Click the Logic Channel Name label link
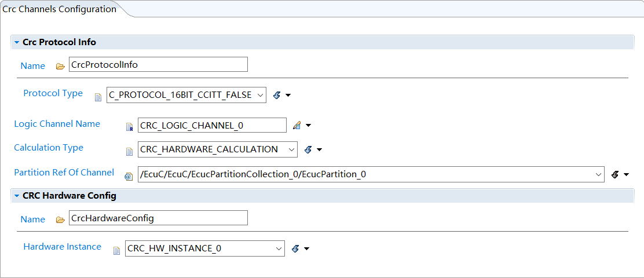The image size is (644, 278). pos(57,124)
